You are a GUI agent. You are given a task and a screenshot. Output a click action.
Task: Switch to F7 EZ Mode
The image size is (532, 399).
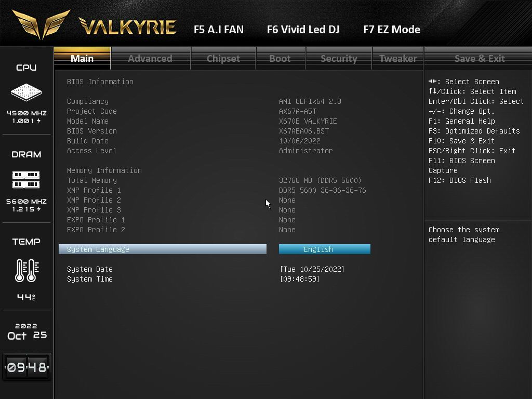tap(392, 30)
